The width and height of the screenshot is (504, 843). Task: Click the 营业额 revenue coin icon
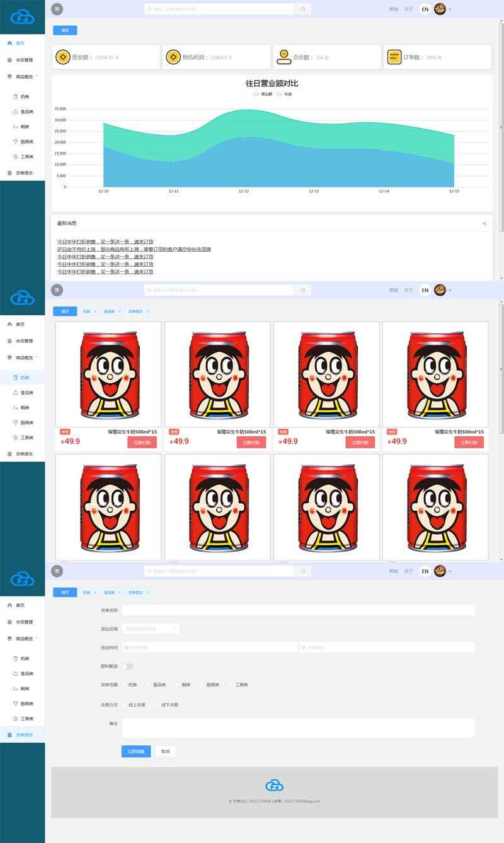click(62, 57)
